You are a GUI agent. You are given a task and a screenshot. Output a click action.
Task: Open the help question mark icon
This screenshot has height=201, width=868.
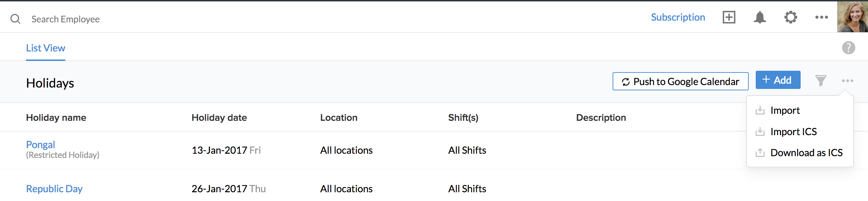click(849, 48)
